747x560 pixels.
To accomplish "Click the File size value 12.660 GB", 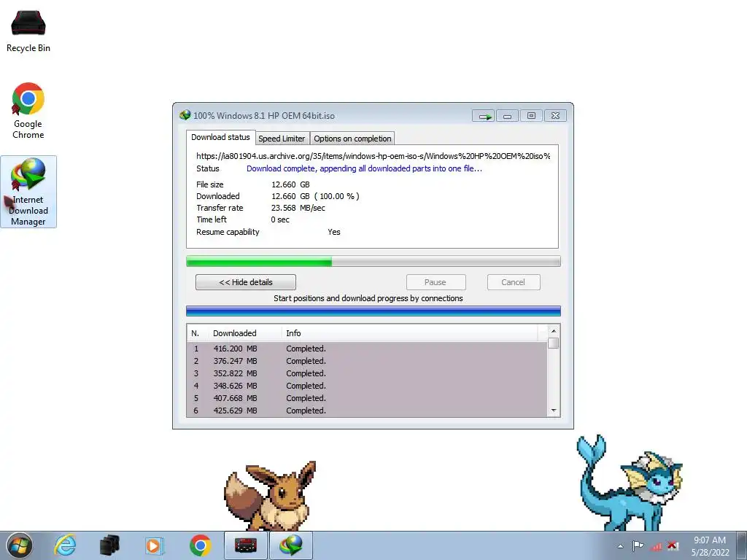I will (290, 184).
